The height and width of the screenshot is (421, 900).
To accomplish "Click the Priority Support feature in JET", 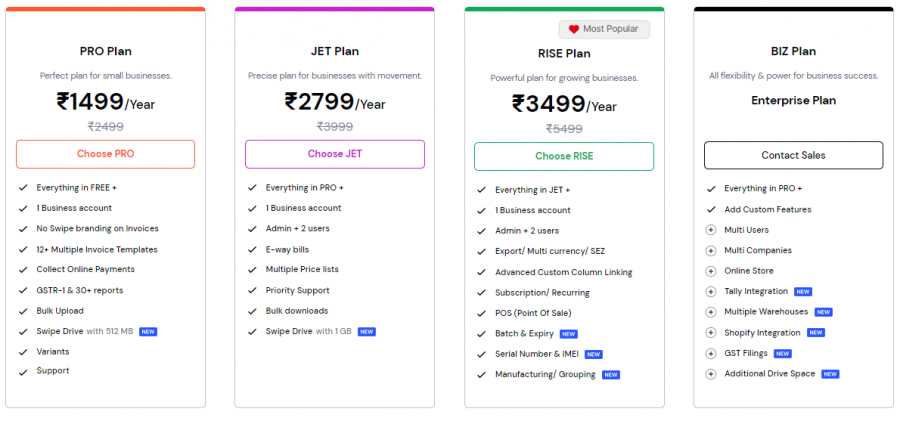I will click(299, 290).
